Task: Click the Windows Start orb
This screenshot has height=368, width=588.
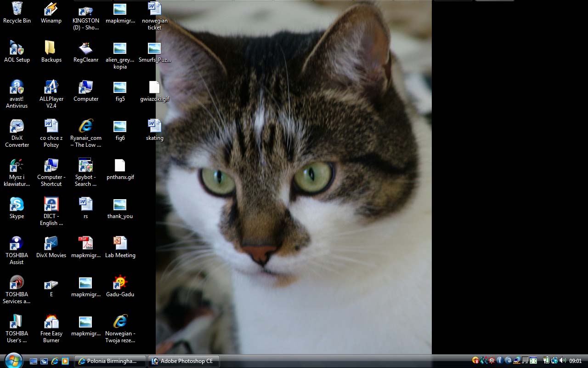Action: 13,361
